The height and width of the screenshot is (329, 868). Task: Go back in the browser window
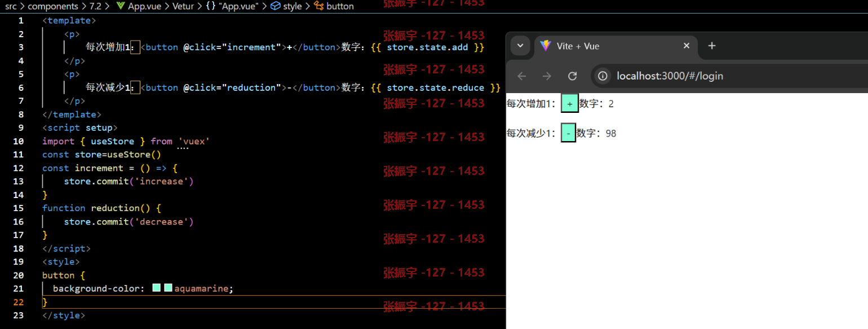coord(521,76)
